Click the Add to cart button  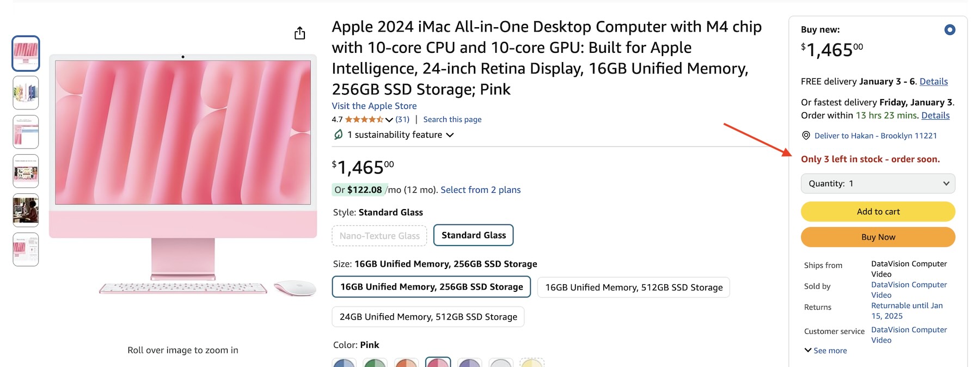[878, 212]
